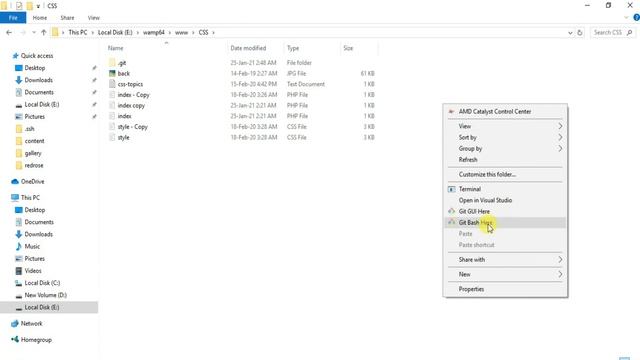Select content folder in sidebar
The width and height of the screenshot is (640, 360).
point(34,141)
